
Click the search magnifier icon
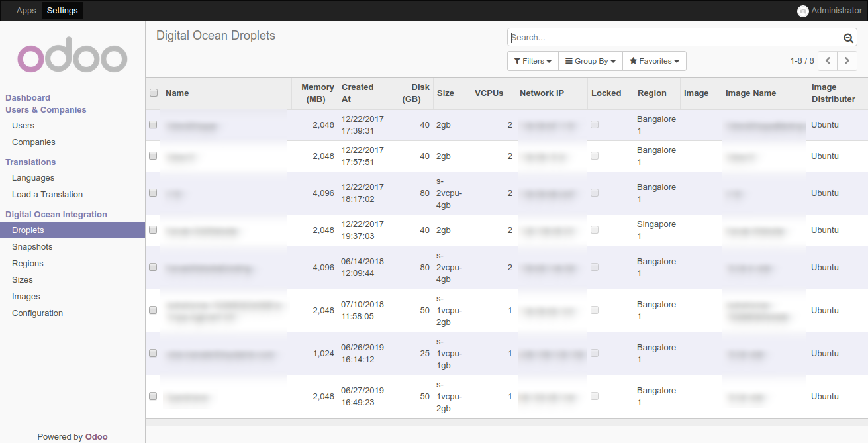click(848, 38)
